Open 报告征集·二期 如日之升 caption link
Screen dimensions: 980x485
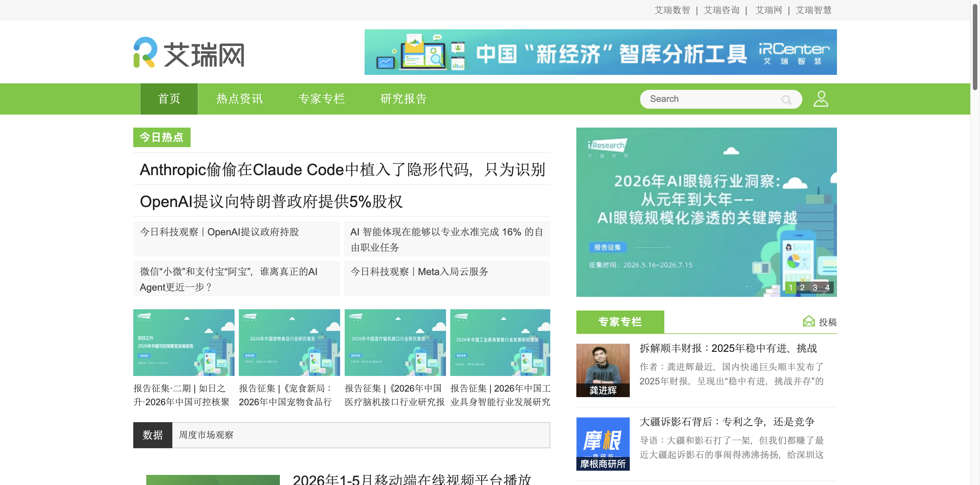point(181,395)
